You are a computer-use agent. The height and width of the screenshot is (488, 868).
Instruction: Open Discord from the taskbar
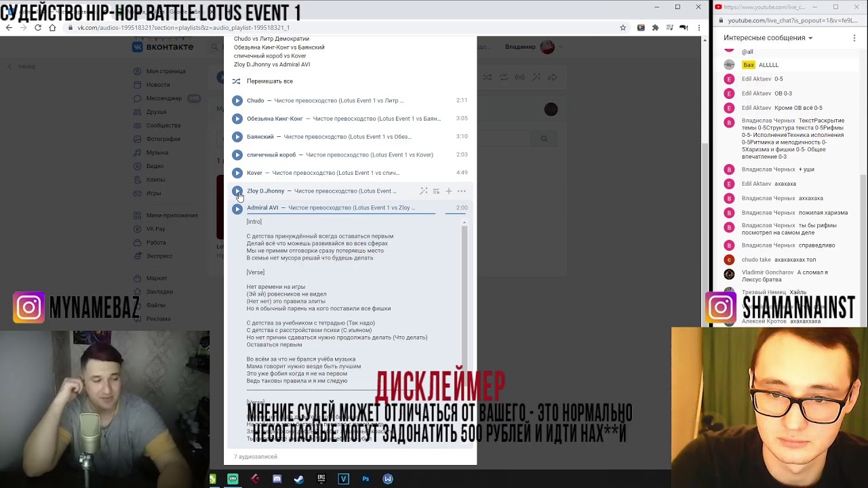click(277, 479)
